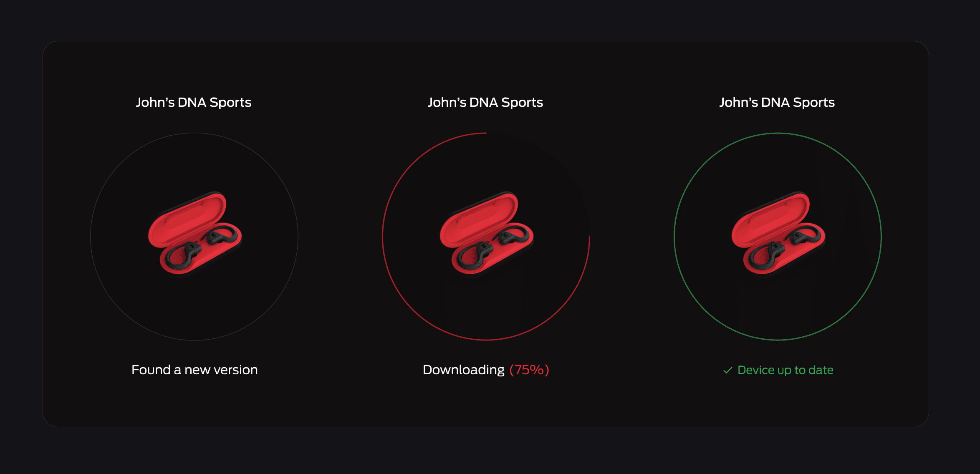Click the 'Device up to date' text

click(x=785, y=370)
